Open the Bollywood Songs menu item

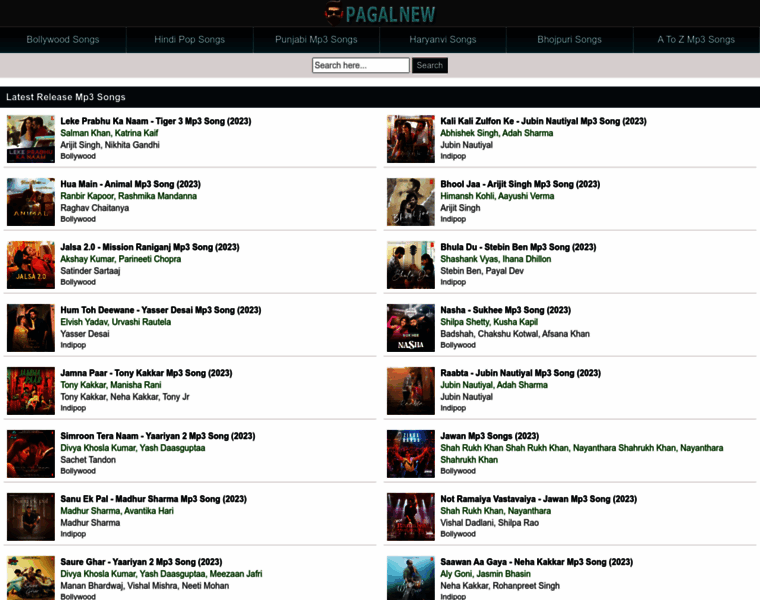(63, 40)
